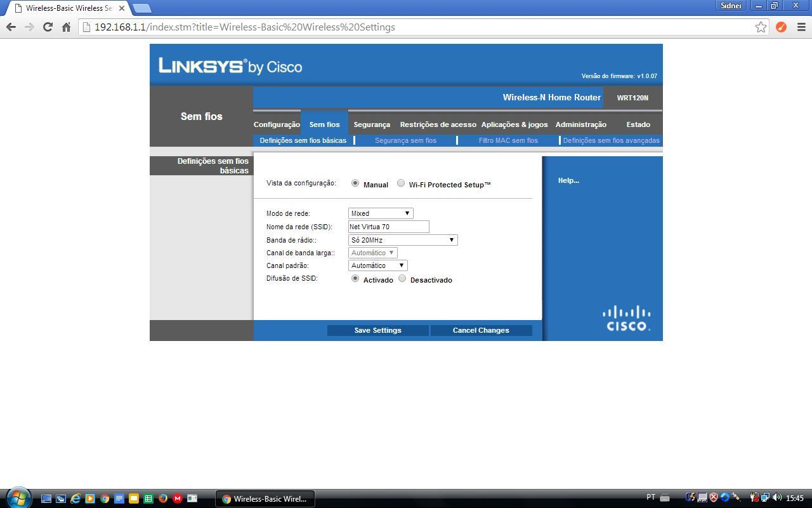
Task: Open the Banda de rádio Só 20MHz dropdown
Action: pyautogui.click(x=403, y=240)
